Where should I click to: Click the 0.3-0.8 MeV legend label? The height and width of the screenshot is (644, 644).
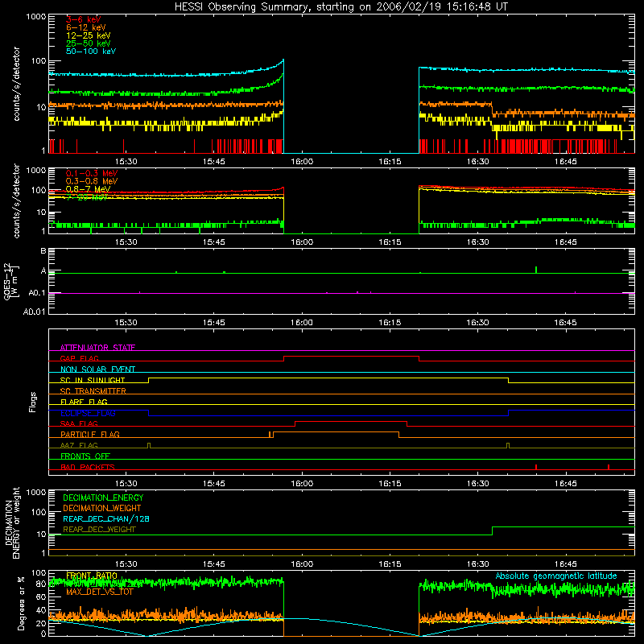point(92,181)
